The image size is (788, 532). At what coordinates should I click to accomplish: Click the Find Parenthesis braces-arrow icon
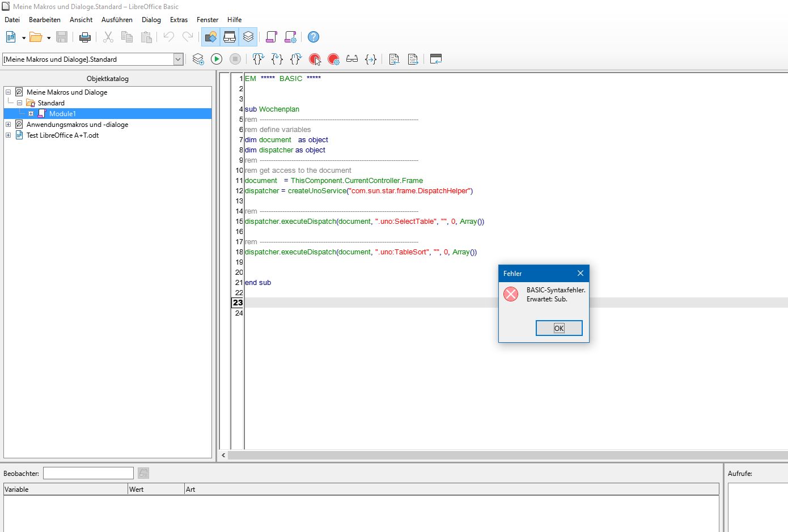click(x=371, y=59)
